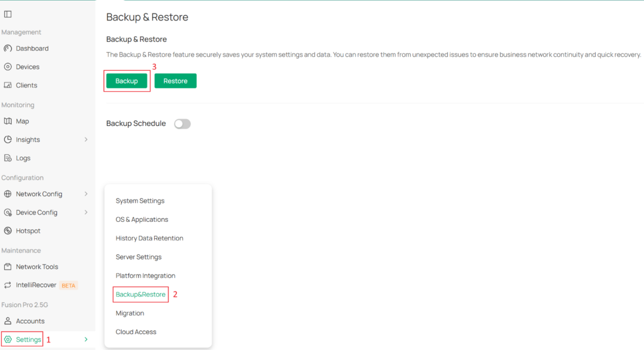644x350 pixels.
Task: Click the Devices circle icon
Action: 8,67
